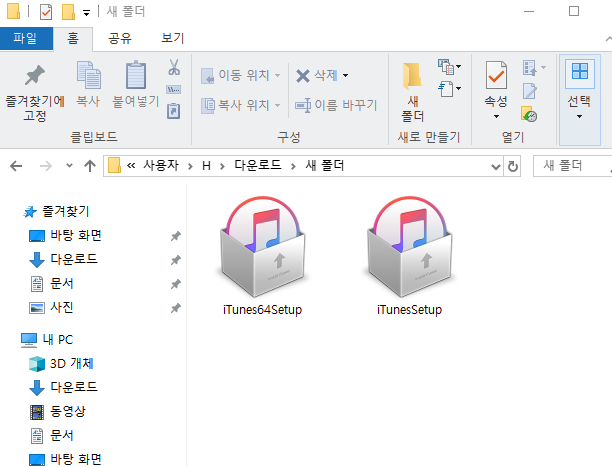Open 동영상 videos folder
Screen dimensions: 612x467
67,411
